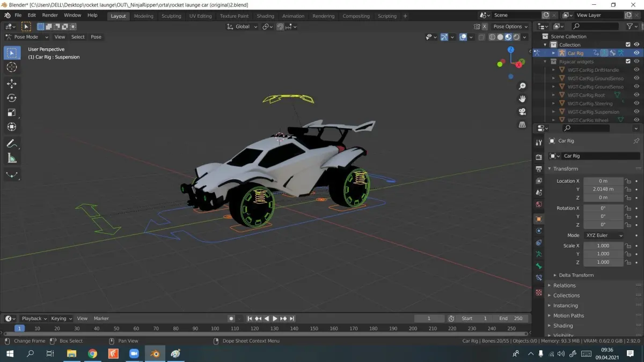Jump to timeline end button
This screenshot has width=644, height=362.
(x=292, y=319)
